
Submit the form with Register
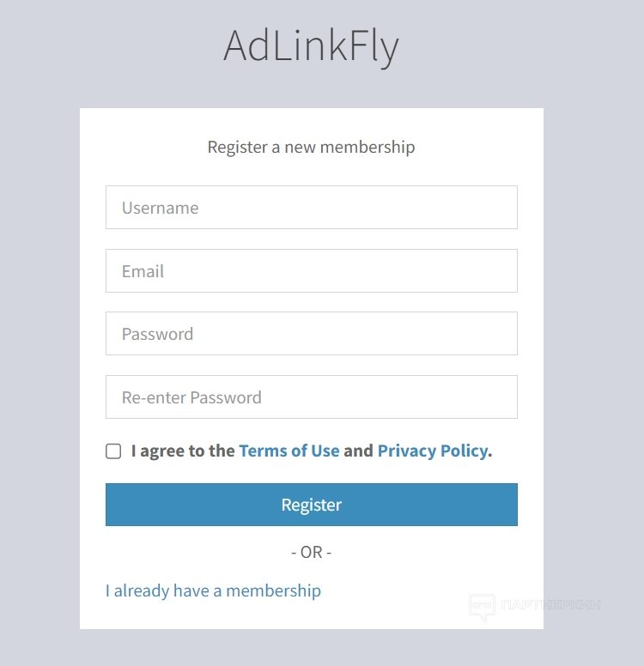point(311,505)
